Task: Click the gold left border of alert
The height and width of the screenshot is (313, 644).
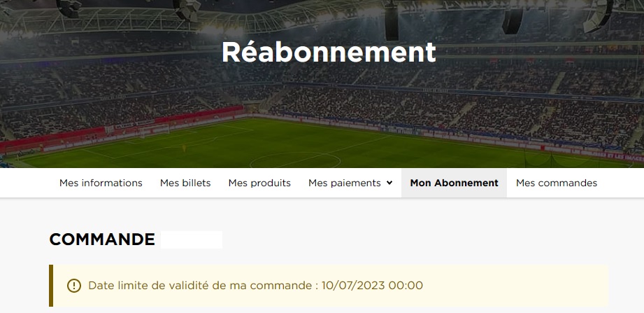Action: coord(51,286)
